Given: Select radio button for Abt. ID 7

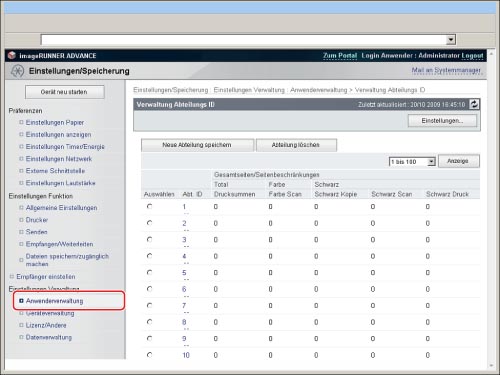Looking at the screenshot, I should click(x=149, y=306).
